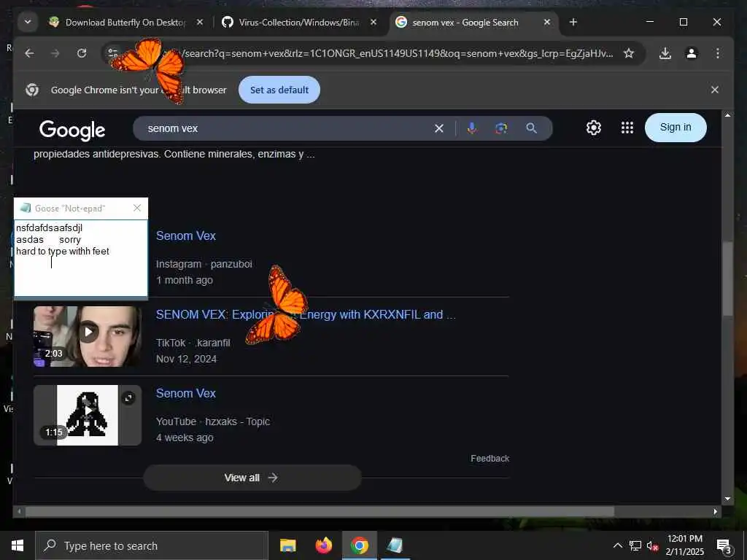This screenshot has width=747, height=560.
Task: Open the Windows Start menu
Action: click(x=18, y=545)
